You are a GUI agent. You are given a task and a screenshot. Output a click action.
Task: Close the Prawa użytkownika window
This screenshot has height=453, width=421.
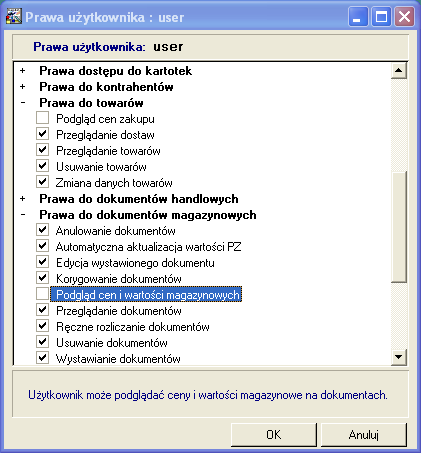tap(404, 17)
